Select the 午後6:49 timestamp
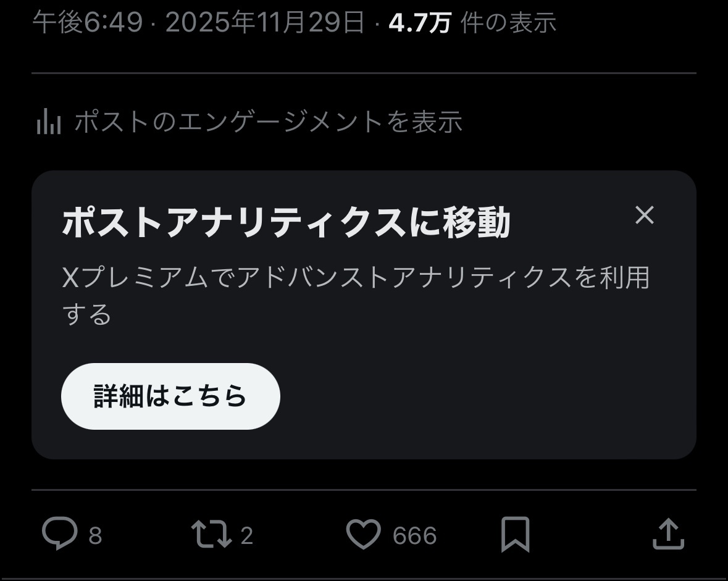The height and width of the screenshot is (581, 728). tap(88, 22)
